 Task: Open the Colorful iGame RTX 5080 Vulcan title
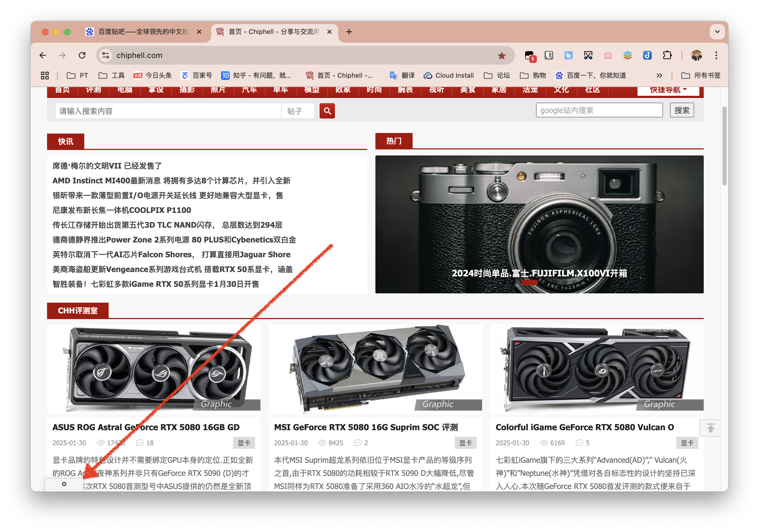[584, 427]
